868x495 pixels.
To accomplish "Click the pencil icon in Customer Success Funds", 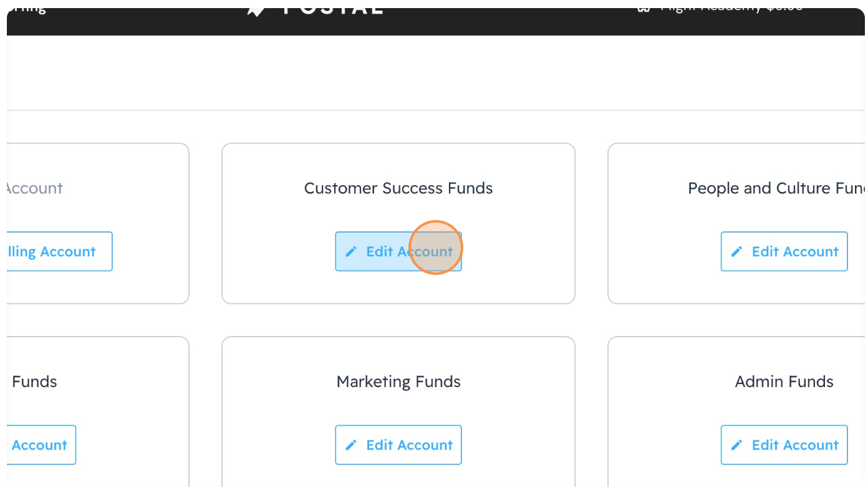I will click(351, 251).
